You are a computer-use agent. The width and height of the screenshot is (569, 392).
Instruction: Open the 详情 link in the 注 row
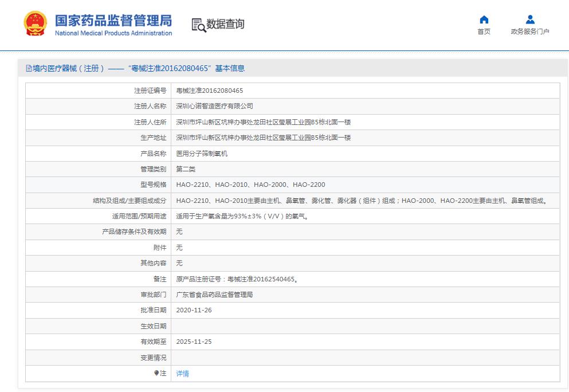(x=182, y=373)
